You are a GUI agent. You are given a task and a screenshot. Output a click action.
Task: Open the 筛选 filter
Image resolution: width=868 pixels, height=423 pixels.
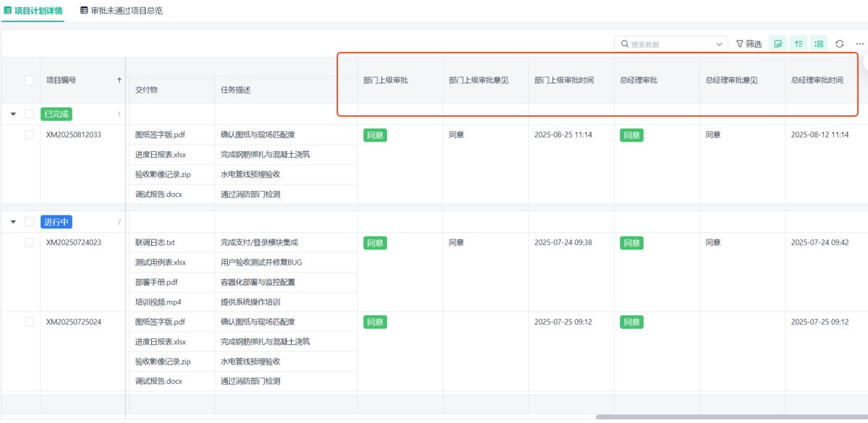(749, 44)
